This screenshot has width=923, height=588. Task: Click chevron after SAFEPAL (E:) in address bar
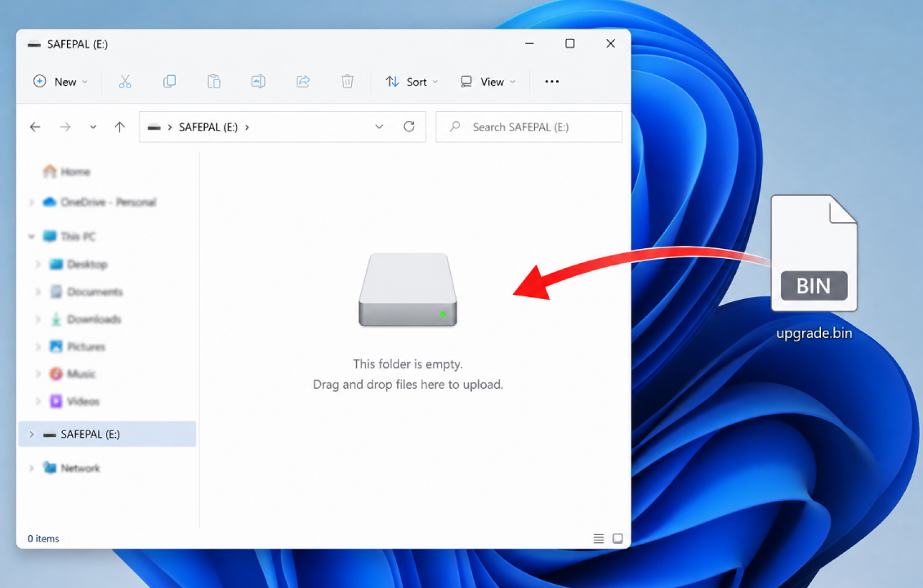pyautogui.click(x=247, y=127)
